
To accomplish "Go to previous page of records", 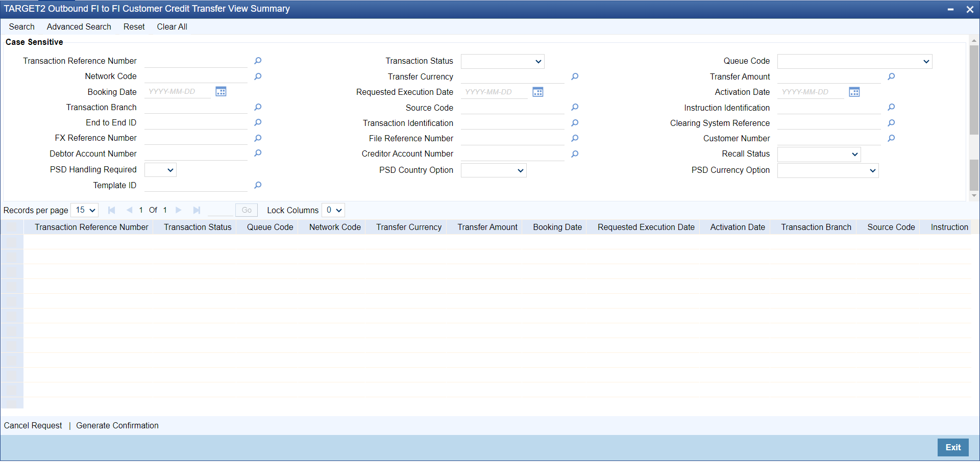I will 129,210.
